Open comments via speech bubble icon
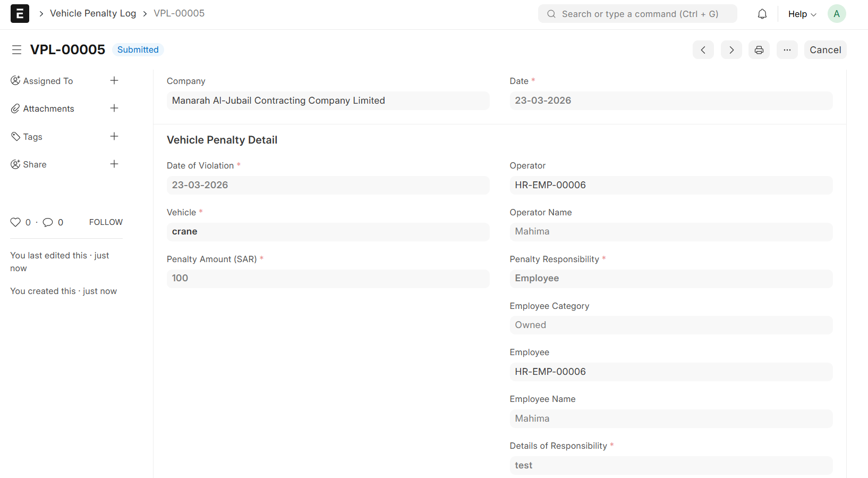868x478 pixels. point(48,222)
